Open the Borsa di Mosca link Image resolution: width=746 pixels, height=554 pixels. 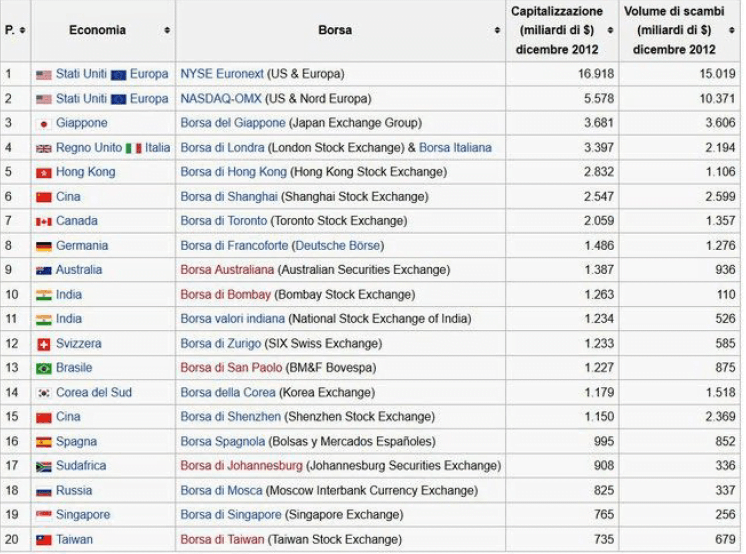(221, 491)
